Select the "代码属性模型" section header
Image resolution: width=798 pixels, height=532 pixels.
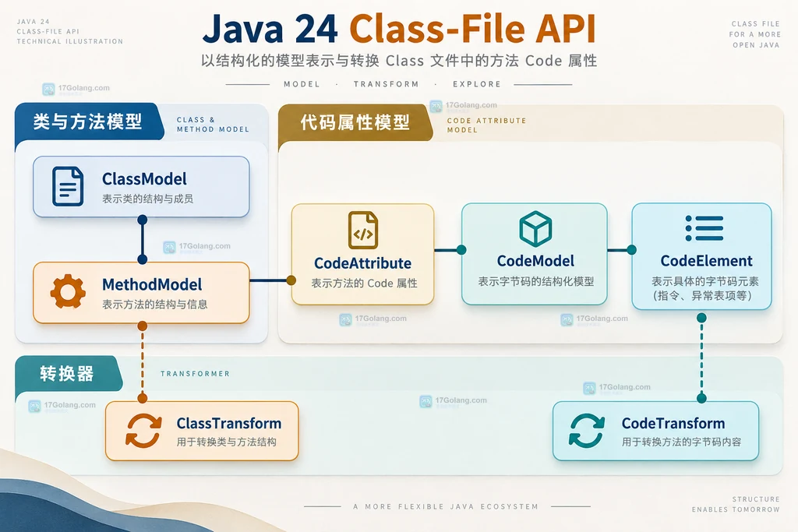[x=355, y=122]
